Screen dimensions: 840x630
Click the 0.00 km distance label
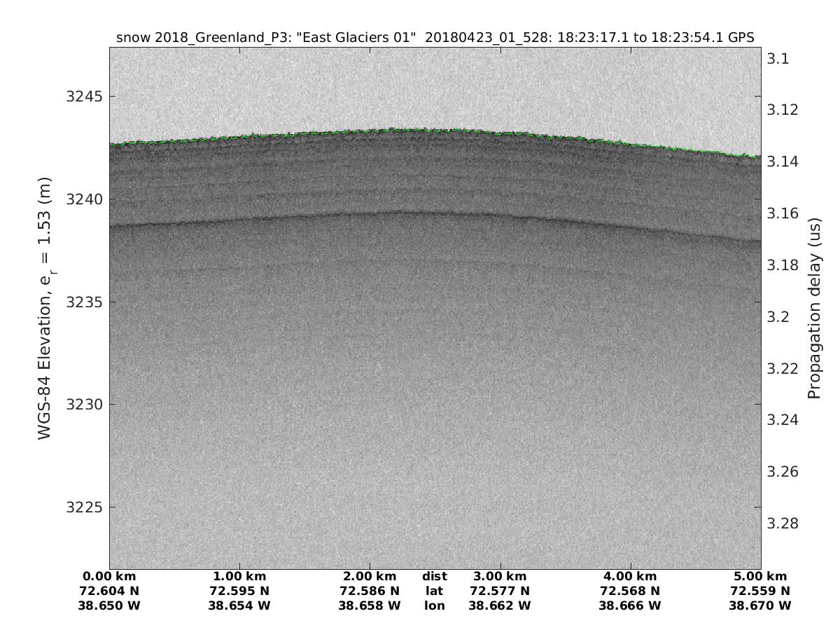[109, 577]
